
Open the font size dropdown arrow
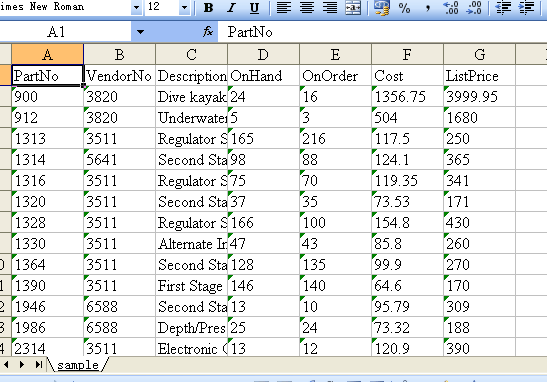coord(184,7)
